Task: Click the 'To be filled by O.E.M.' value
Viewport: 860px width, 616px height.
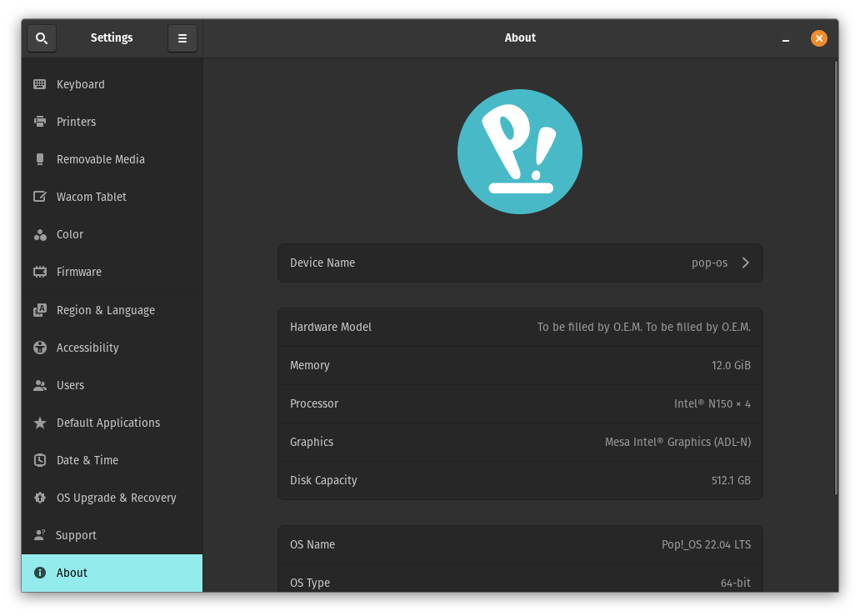Action: pyautogui.click(x=644, y=327)
